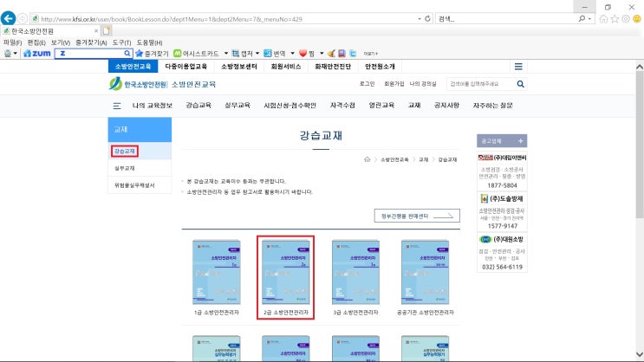This screenshot has height=362, width=644.
Task: Close the 한국소방안전원 tab
Action: point(96,31)
